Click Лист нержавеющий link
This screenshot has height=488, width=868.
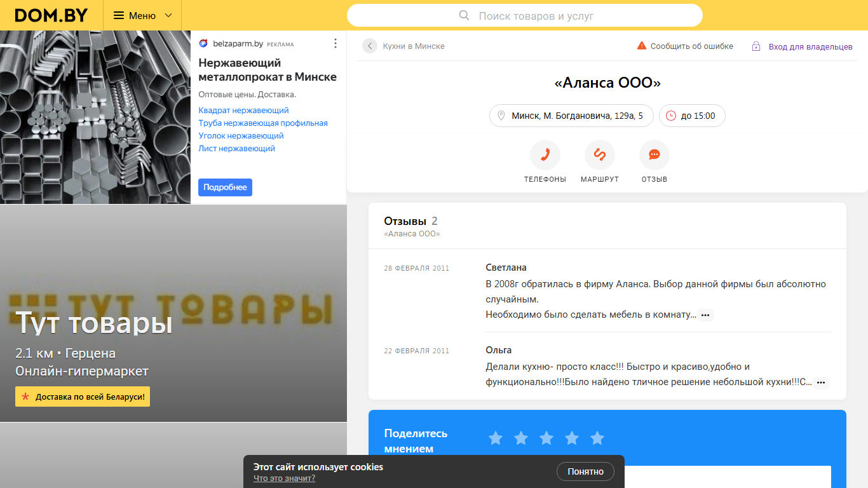click(236, 149)
